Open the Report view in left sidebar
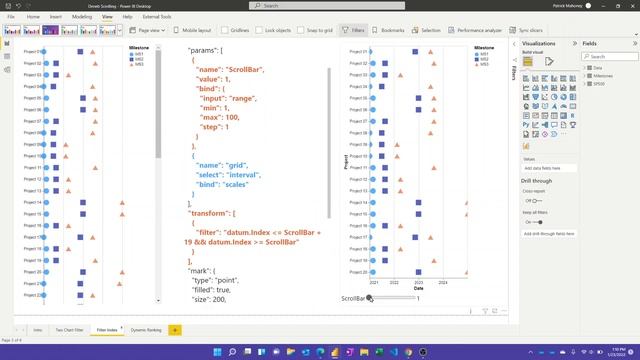Screen dimensions: 640x360 pos(7,44)
